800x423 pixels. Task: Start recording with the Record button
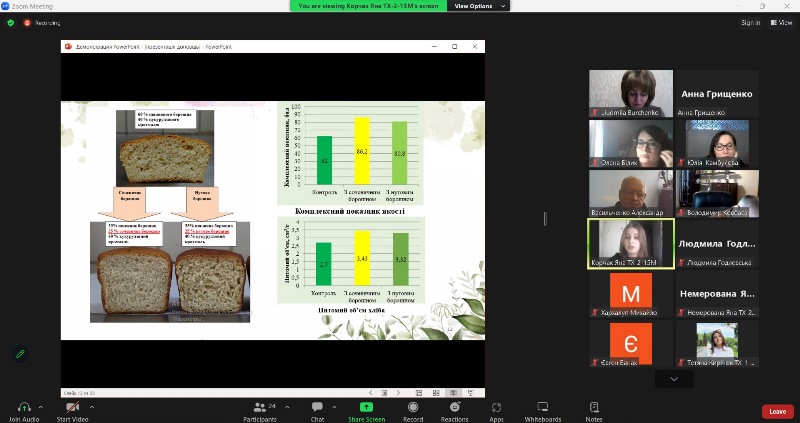pyautogui.click(x=413, y=407)
